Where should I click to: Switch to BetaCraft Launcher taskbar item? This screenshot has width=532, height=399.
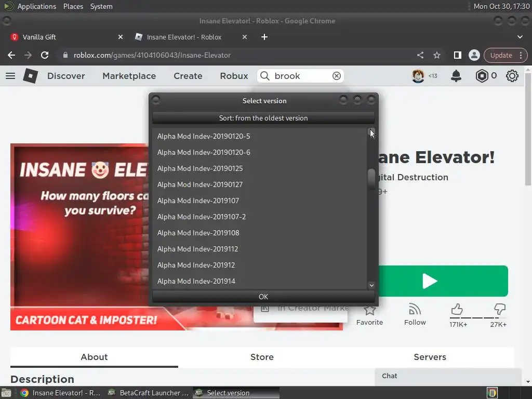pyautogui.click(x=148, y=393)
